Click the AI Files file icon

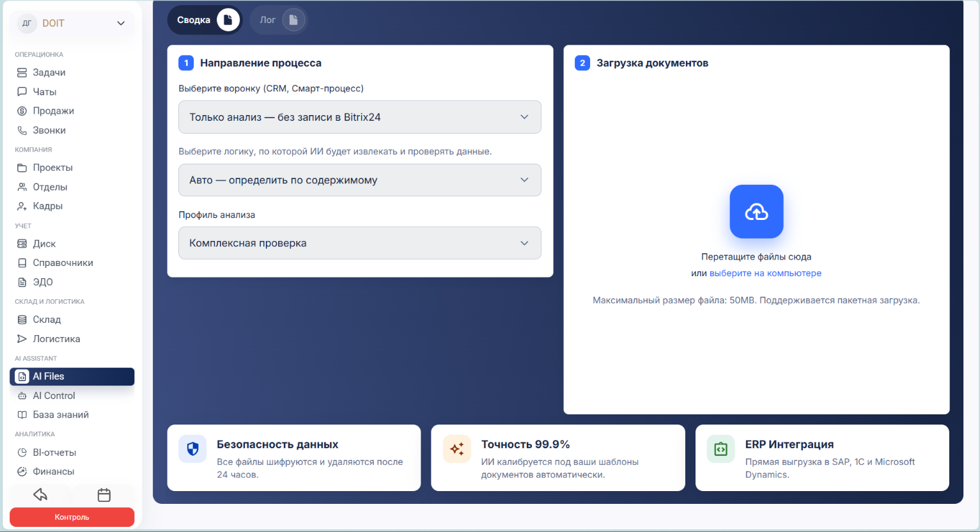pos(22,377)
